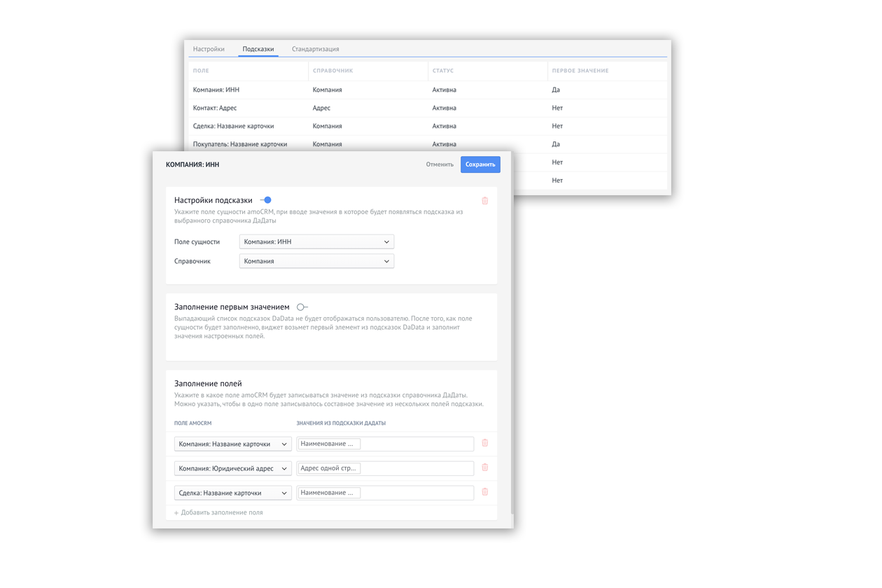Remove the Компания: Название карточки fill row
882x588 pixels.
[x=484, y=443]
